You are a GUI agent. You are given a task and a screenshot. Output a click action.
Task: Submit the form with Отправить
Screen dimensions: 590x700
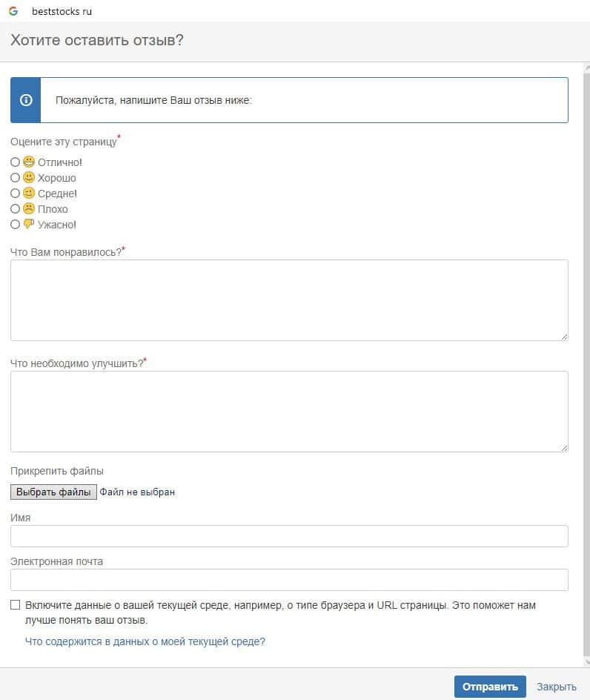(x=490, y=687)
